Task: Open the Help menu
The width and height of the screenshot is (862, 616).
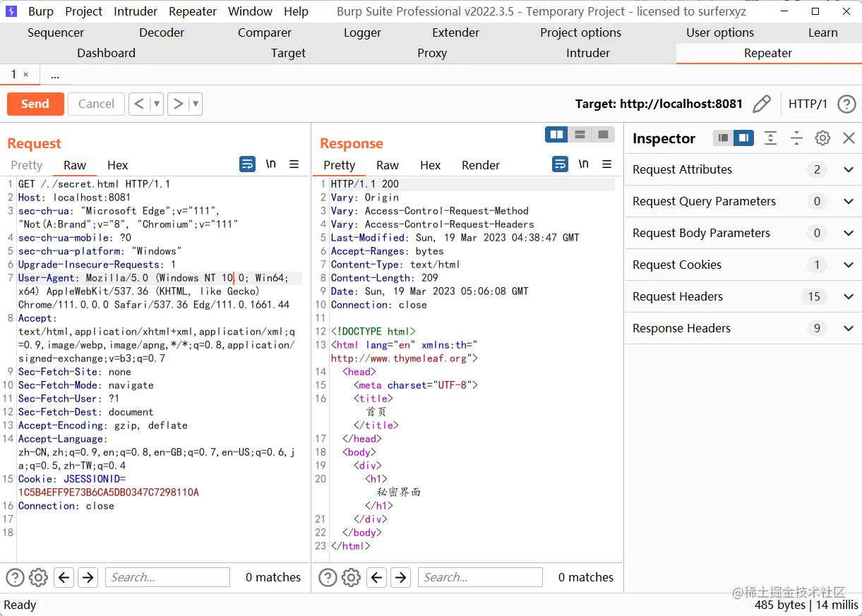Action: (296, 11)
